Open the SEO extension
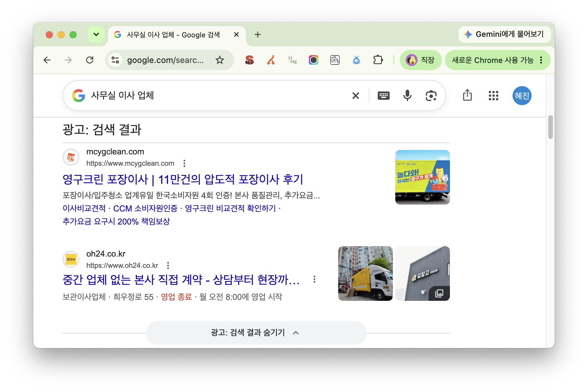Viewport: 588px width, 392px height. tap(249, 60)
